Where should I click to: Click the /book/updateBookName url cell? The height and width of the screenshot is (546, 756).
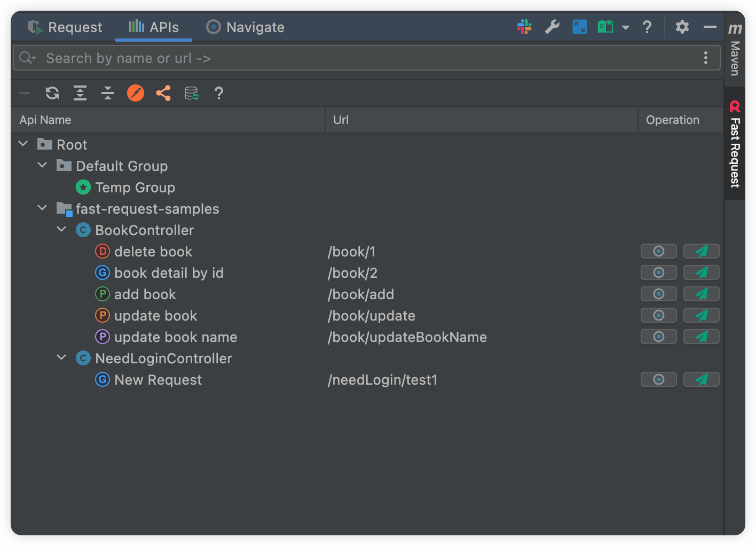[x=407, y=337]
